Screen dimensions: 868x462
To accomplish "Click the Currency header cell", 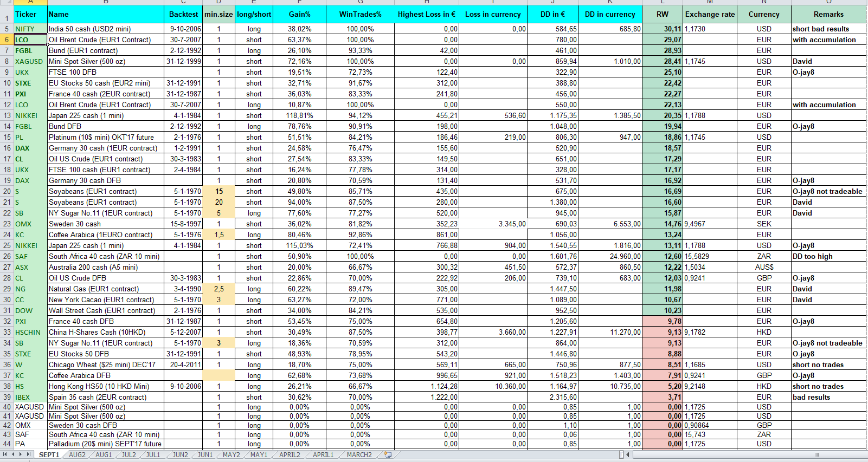I will click(x=764, y=14).
